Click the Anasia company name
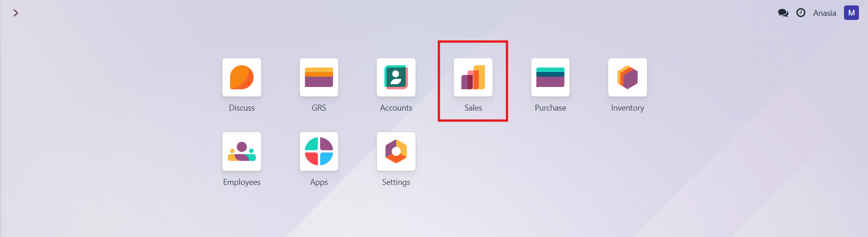Viewport: 868px width, 237px height. tap(824, 13)
